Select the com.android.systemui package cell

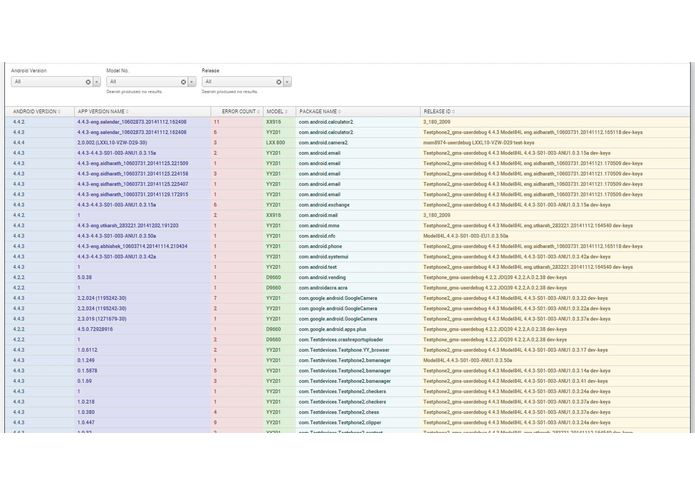358,257
